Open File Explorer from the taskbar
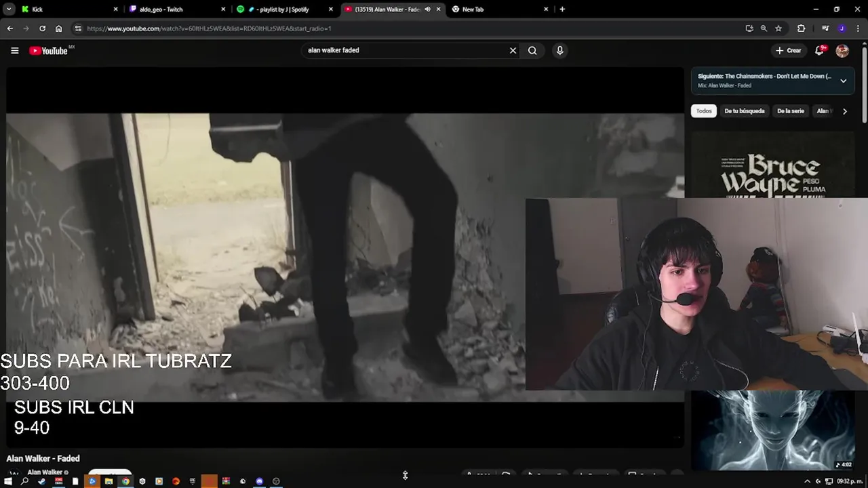Screen dimensions: 868x488 click(108, 481)
